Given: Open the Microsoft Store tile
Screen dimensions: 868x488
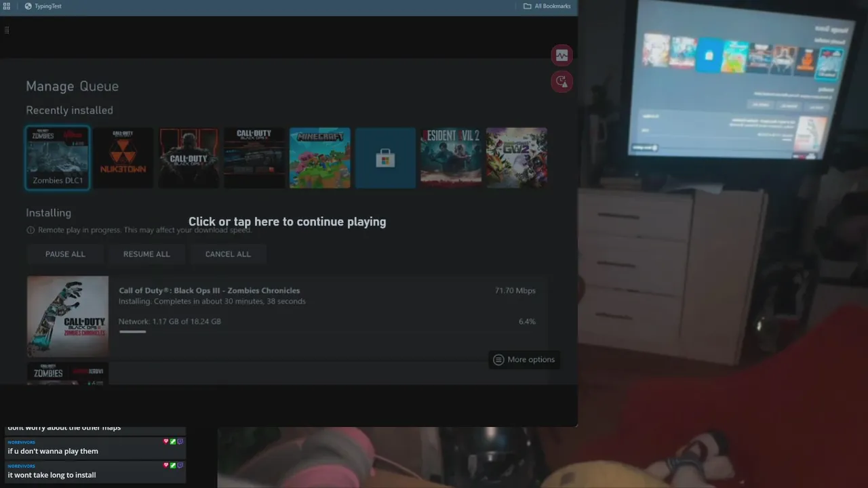Looking at the screenshot, I should 385,158.
